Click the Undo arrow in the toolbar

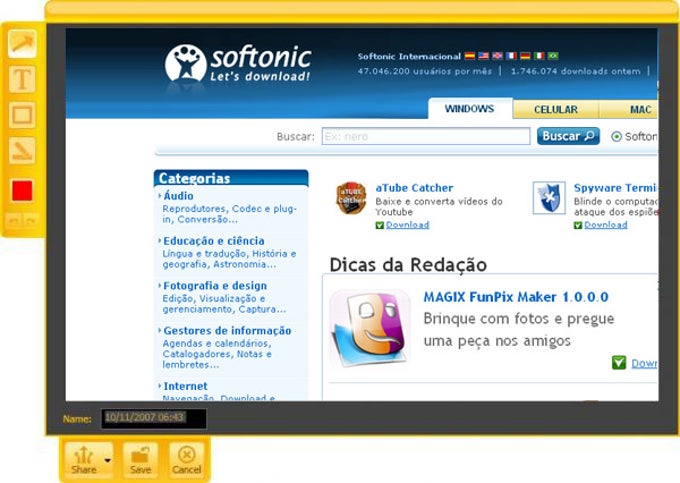click(14, 221)
